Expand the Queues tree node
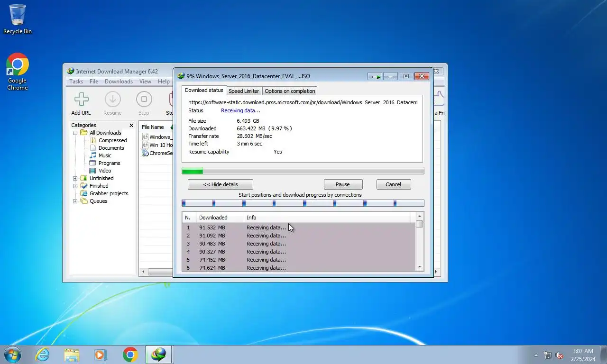Screen dimensions: 607x364 point(75,201)
